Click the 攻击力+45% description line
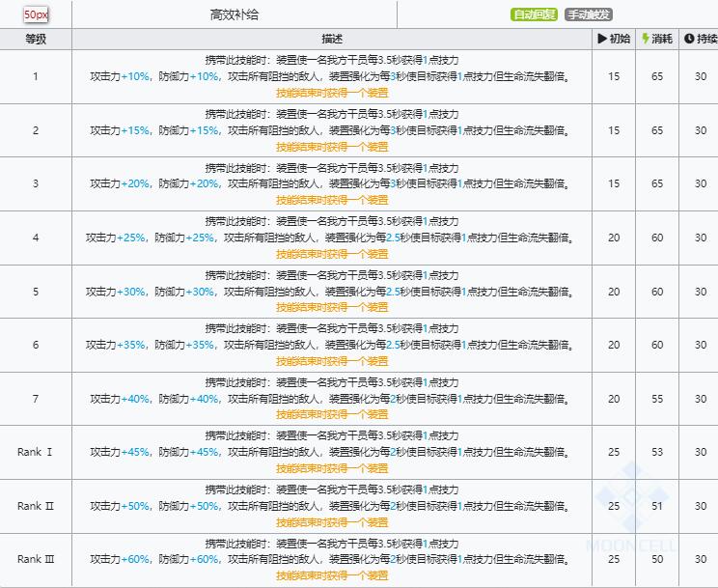The image size is (718, 588). [x=332, y=452]
